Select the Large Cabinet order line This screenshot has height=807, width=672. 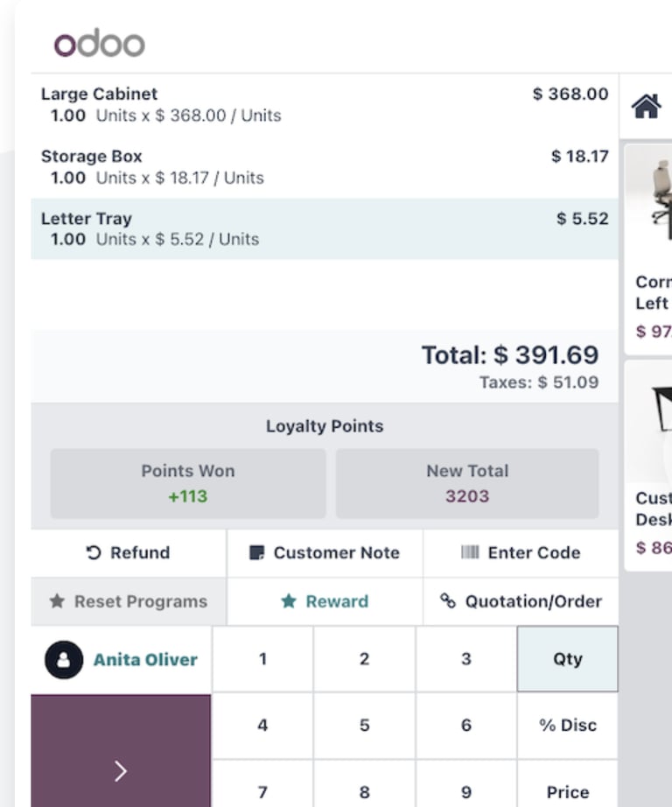[x=325, y=104]
